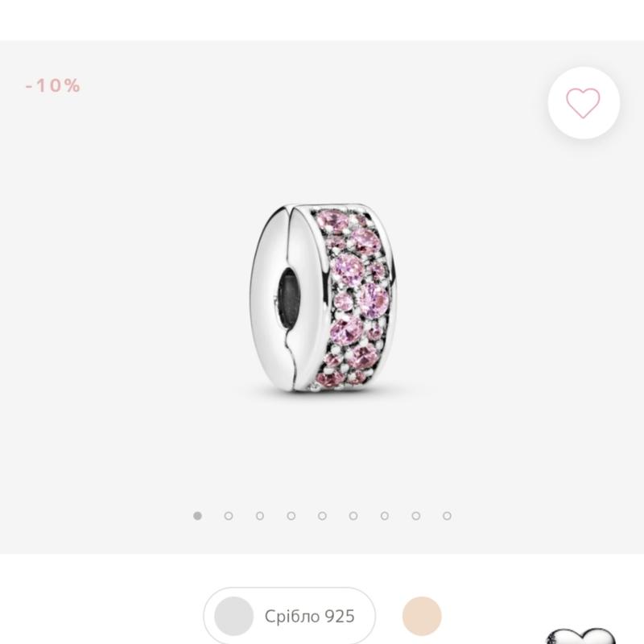
Task: Select the last carousel dot
Action: click(x=448, y=515)
